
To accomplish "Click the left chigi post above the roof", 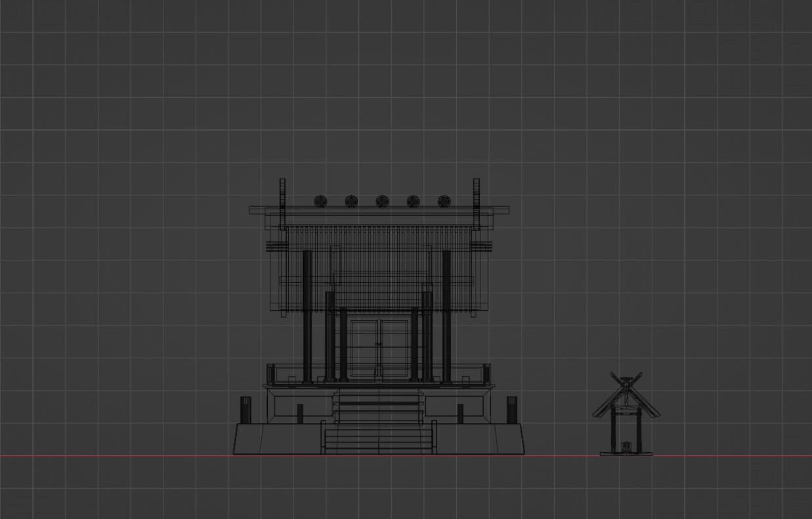I will (x=282, y=190).
